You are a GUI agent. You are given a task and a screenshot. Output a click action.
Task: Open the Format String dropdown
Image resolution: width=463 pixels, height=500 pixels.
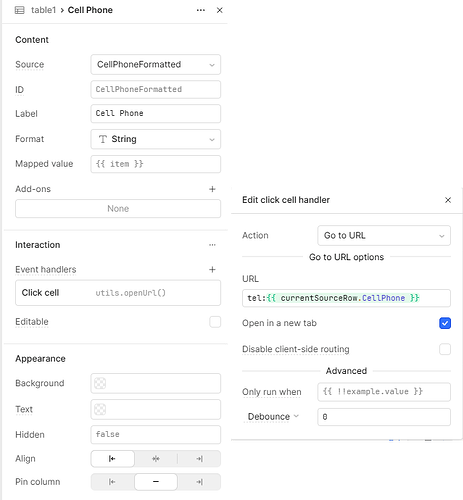tap(156, 139)
